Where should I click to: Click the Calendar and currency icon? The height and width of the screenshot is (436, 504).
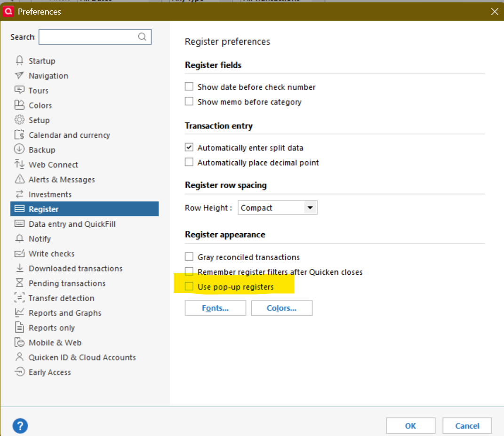point(19,135)
